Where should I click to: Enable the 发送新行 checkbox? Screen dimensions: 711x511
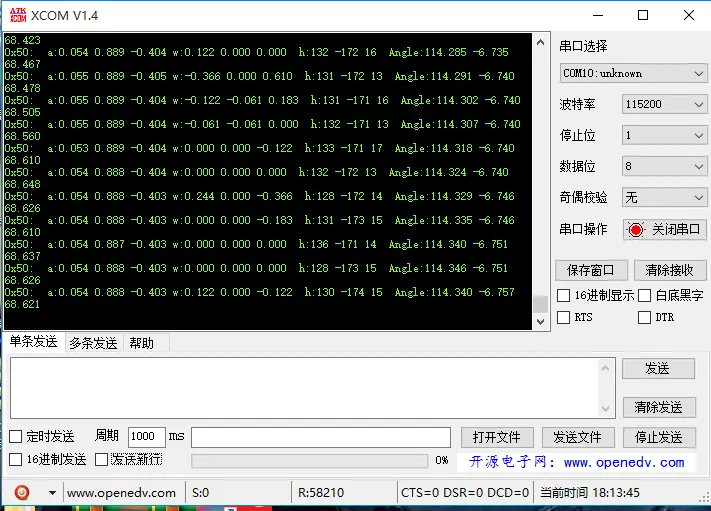[x=102, y=459]
